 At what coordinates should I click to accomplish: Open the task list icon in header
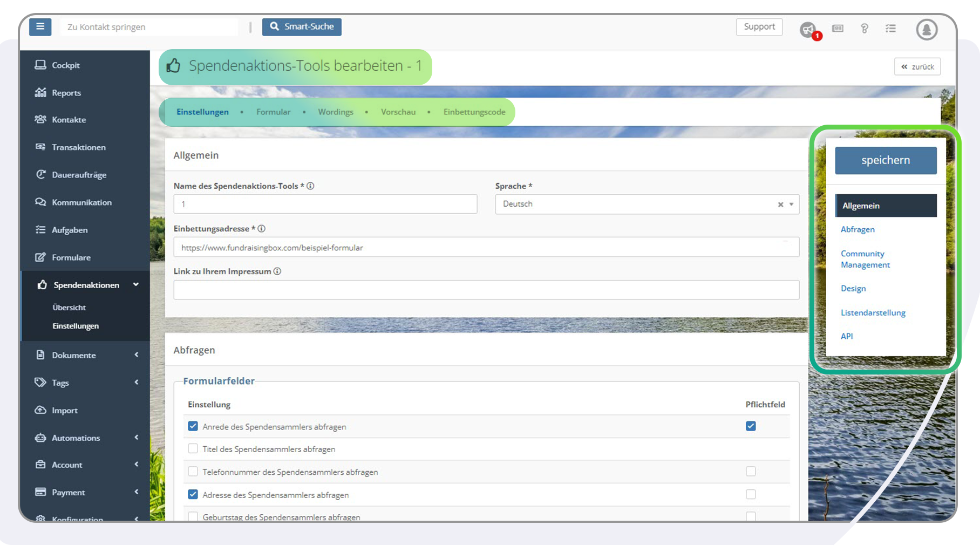(890, 29)
